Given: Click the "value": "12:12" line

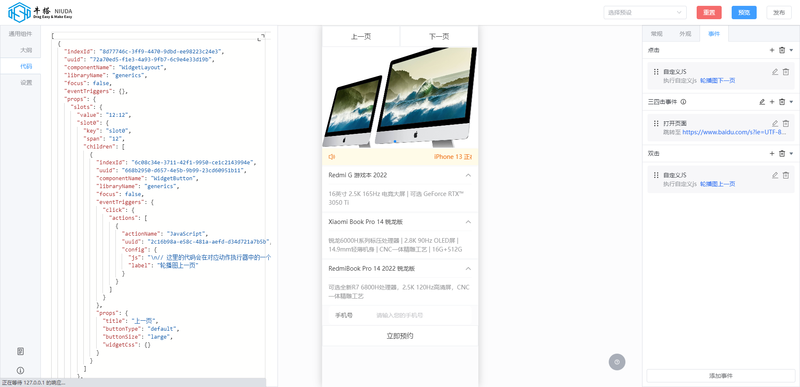Looking at the screenshot, I should (x=105, y=115).
